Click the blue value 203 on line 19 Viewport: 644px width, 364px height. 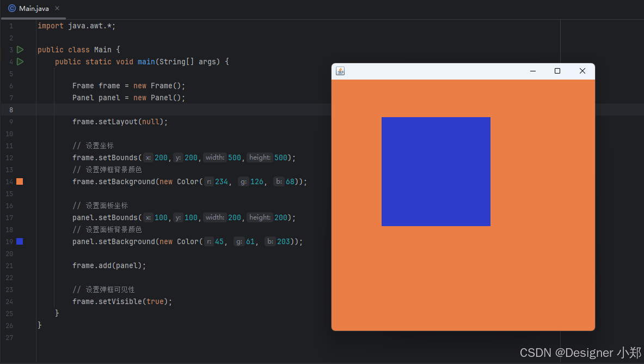click(x=284, y=241)
